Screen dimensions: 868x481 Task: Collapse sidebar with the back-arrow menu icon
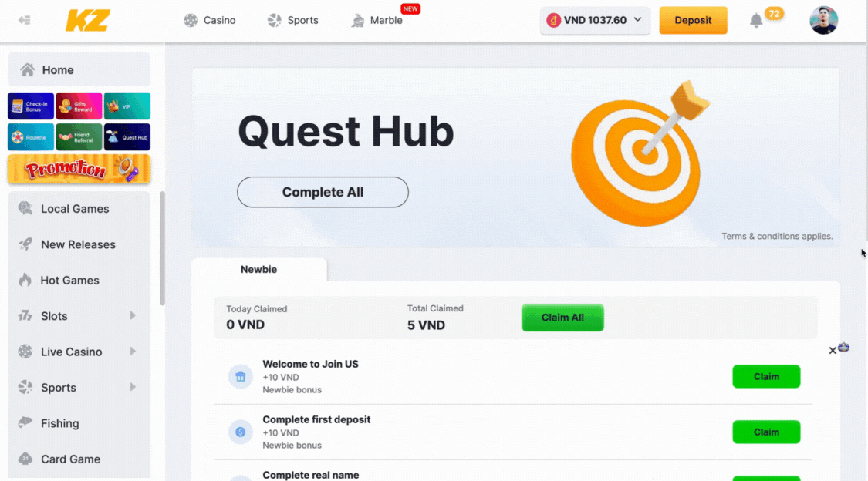(x=25, y=21)
